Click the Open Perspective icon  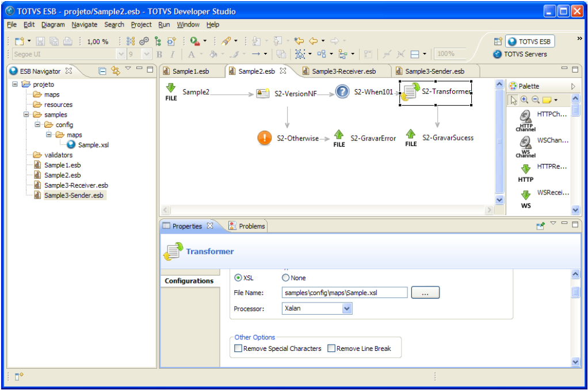point(498,41)
